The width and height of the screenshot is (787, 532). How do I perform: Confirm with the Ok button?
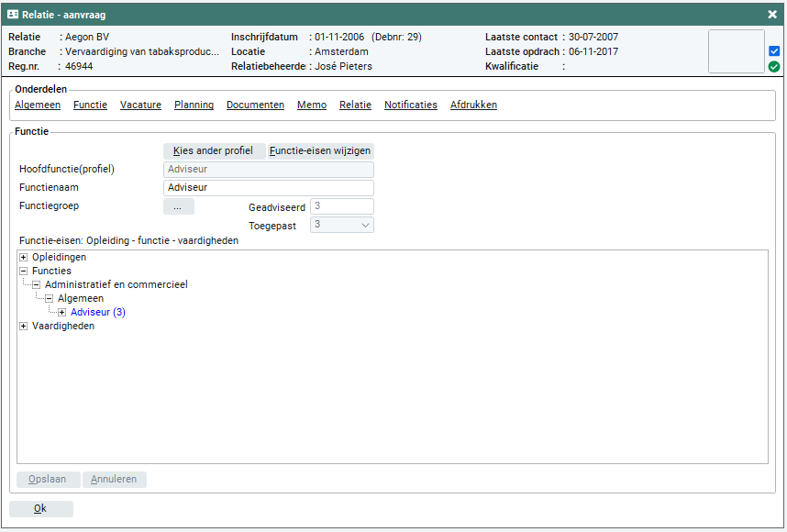tap(40, 509)
